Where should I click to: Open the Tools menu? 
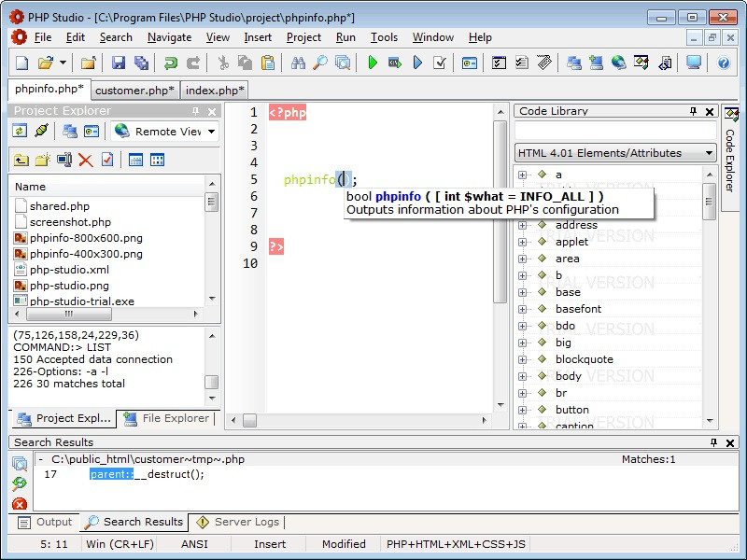384,37
